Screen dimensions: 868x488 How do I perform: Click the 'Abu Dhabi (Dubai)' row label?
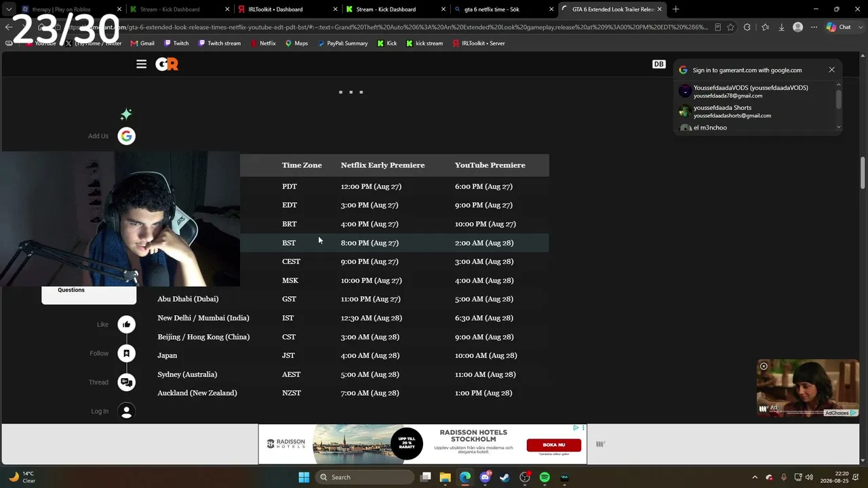point(188,299)
